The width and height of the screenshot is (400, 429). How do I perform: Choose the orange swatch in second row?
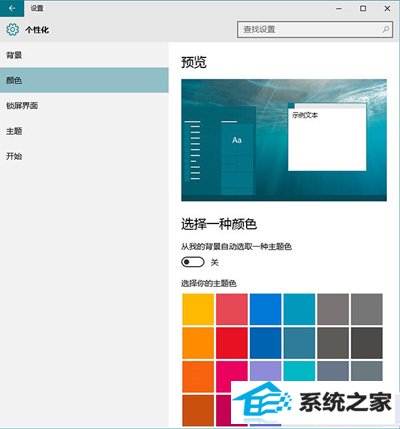pyautogui.click(x=198, y=343)
